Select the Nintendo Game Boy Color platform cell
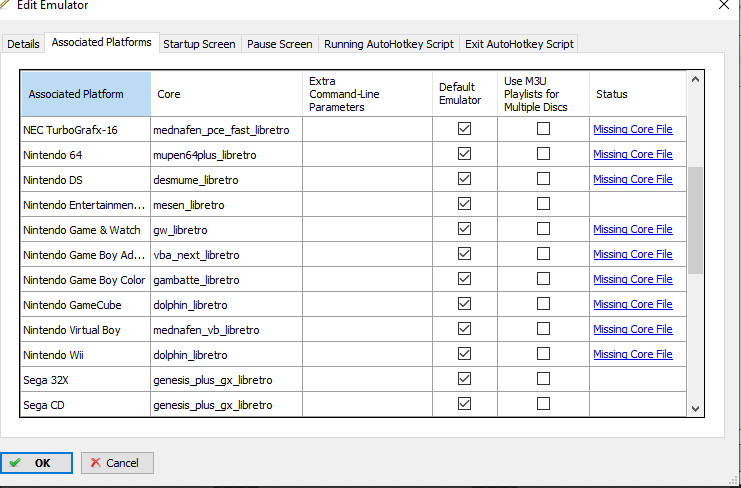The width and height of the screenshot is (741, 488). coord(86,279)
